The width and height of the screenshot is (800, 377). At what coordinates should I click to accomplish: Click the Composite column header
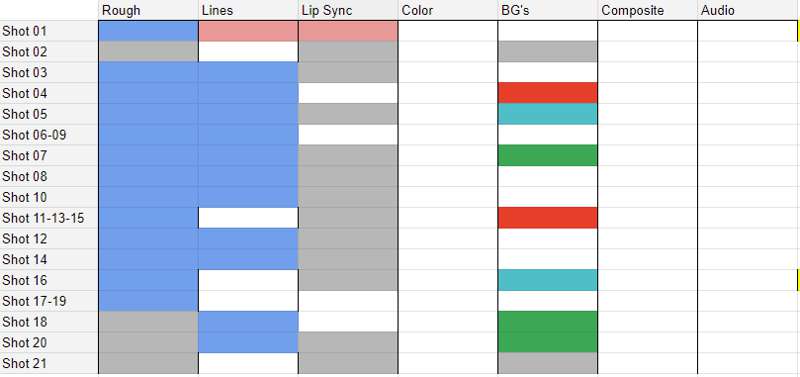[647, 10]
